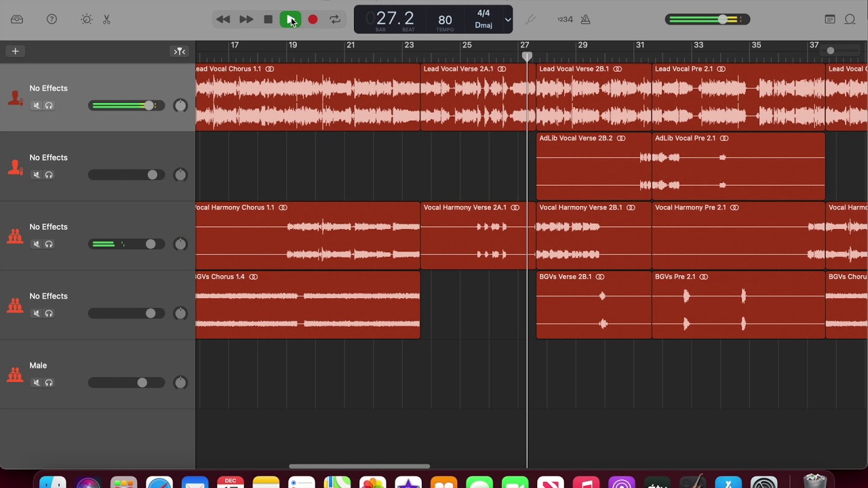This screenshot has height=488, width=868.
Task: Add a new track with plus button
Action: [x=15, y=52]
